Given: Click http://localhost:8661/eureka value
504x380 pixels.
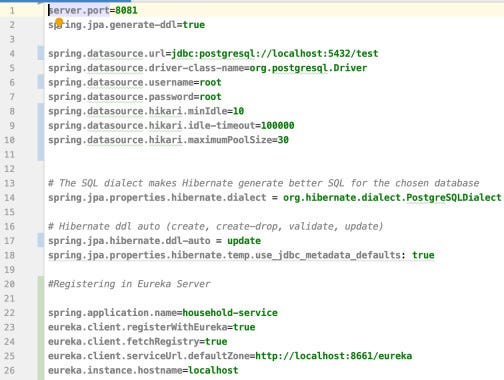Looking at the screenshot, I should pyautogui.click(x=333, y=356).
